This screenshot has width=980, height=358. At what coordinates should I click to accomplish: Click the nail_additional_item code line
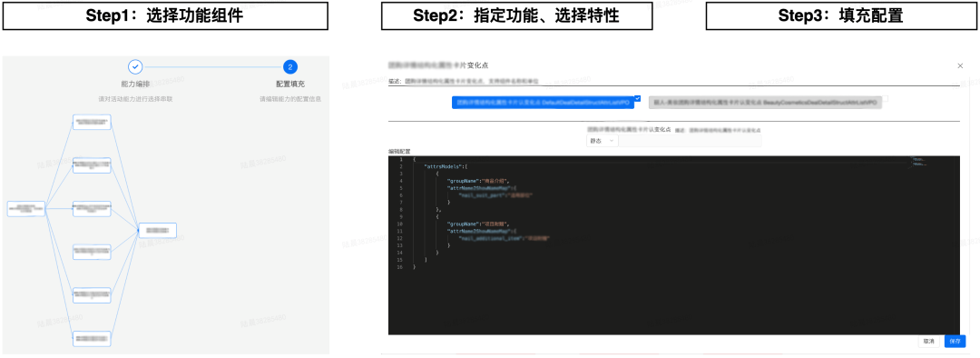click(504, 238)
